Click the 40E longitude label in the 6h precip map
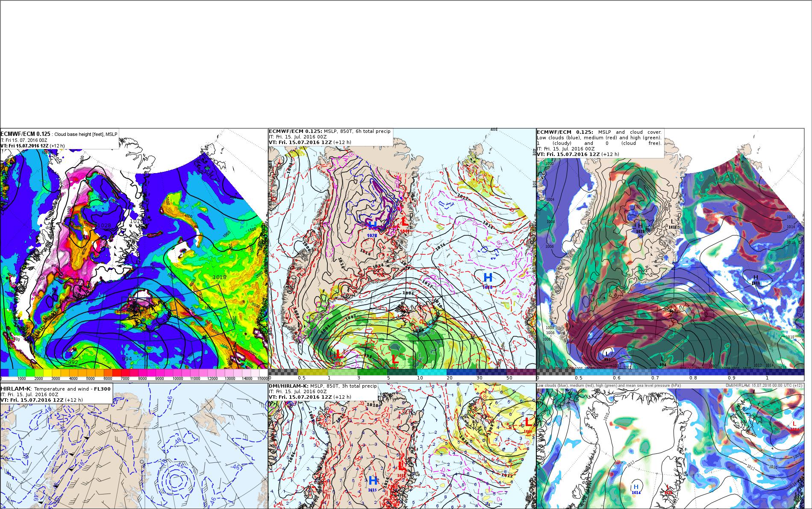The image size is (812, 509). 494,130
